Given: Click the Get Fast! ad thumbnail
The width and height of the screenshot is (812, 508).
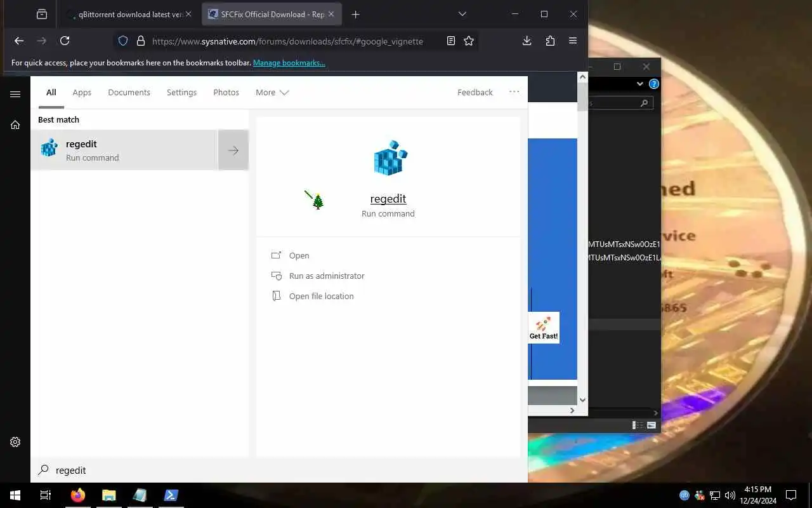Looking at the screenshot, I should 544,328.
